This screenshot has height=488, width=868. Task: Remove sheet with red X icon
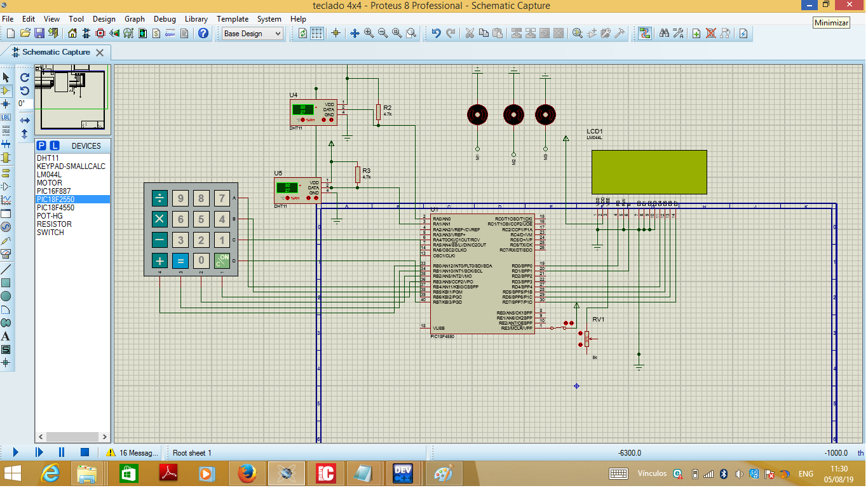tap(711, 33)
